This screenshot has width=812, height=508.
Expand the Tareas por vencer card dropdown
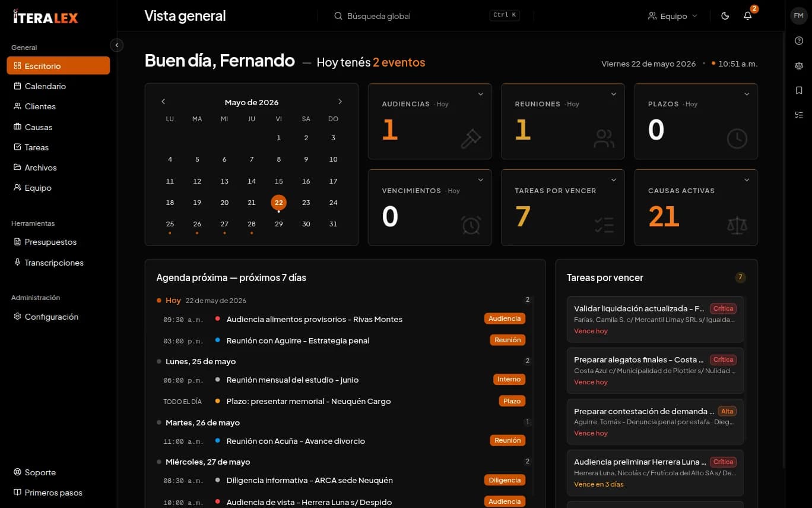614,180
